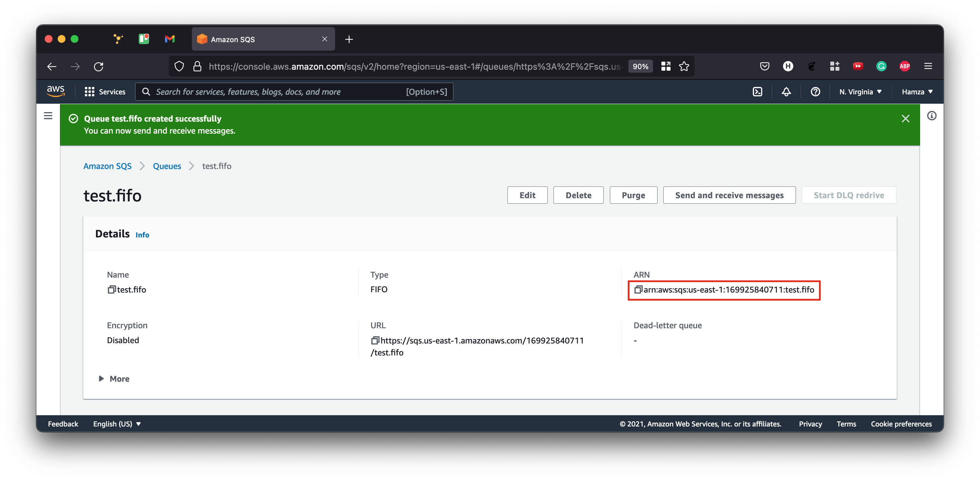Open AWS CloudShell icon in header
The height and width of the screenshot is (480, 980).
[757, 92]
